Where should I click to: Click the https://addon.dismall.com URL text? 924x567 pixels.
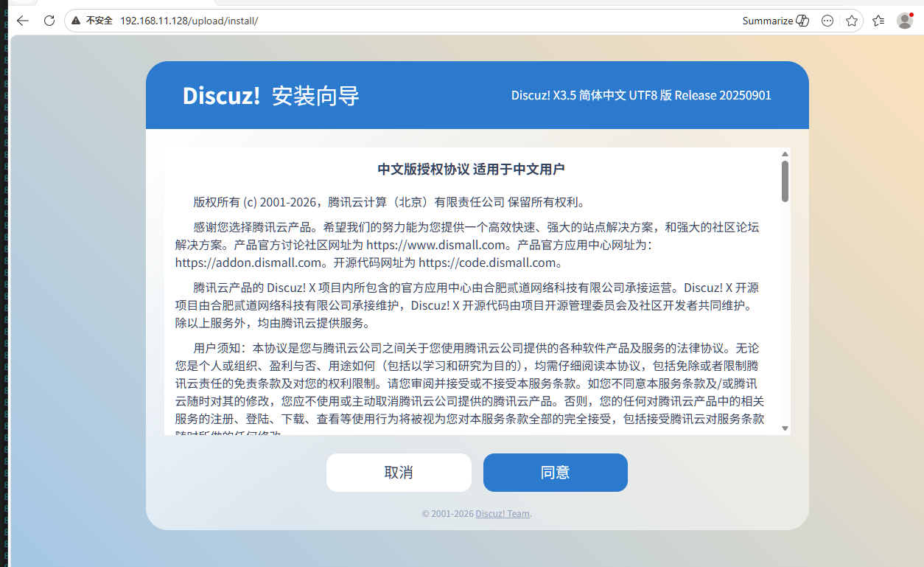click(x=249, y=262)
